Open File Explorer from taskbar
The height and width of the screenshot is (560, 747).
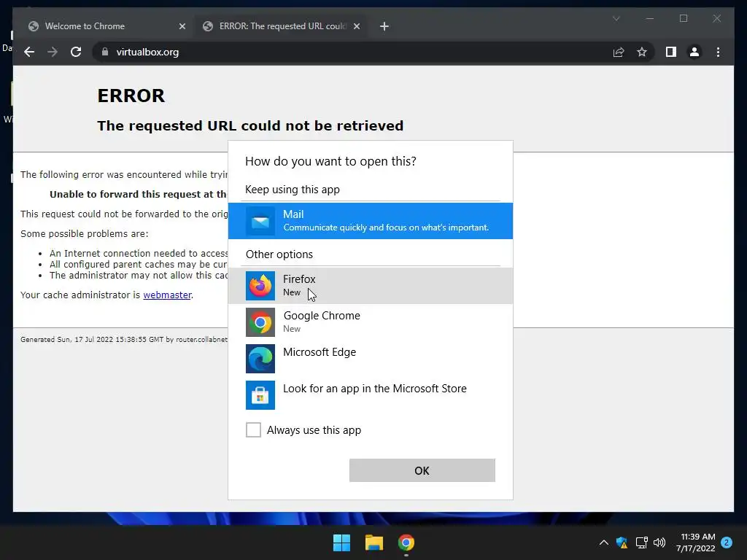(x=374, y=542)
